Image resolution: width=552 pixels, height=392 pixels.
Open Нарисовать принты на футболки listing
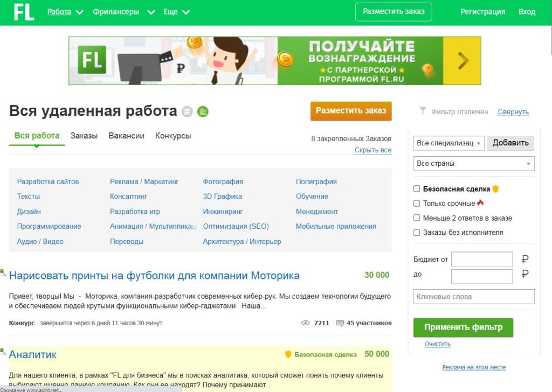coord(154,275)
